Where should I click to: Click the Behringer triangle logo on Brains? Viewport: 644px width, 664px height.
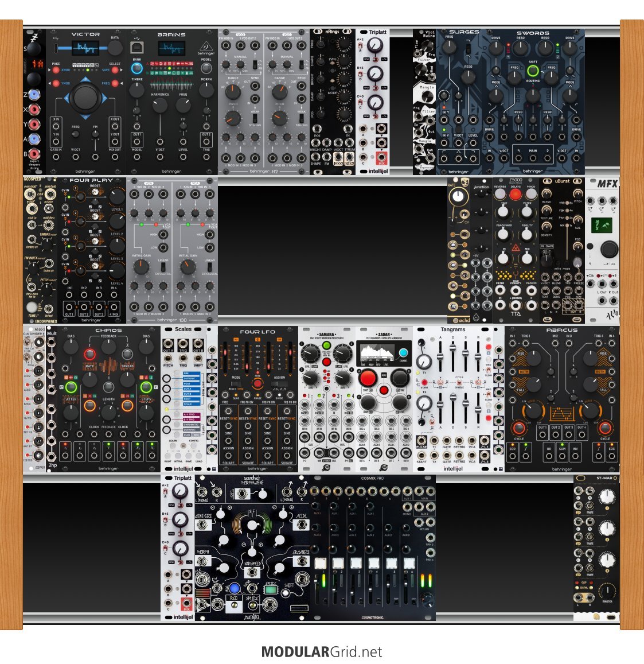point(206,46)
